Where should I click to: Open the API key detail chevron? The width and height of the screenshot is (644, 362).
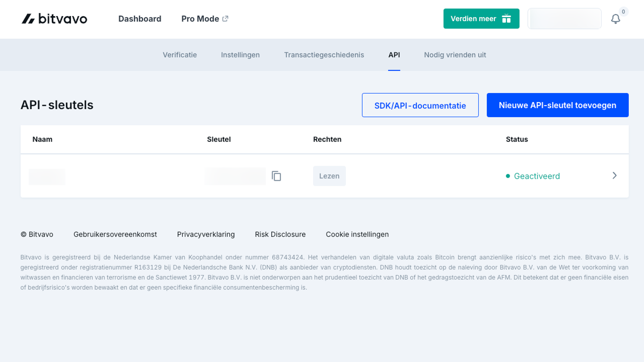click(614, 176)
